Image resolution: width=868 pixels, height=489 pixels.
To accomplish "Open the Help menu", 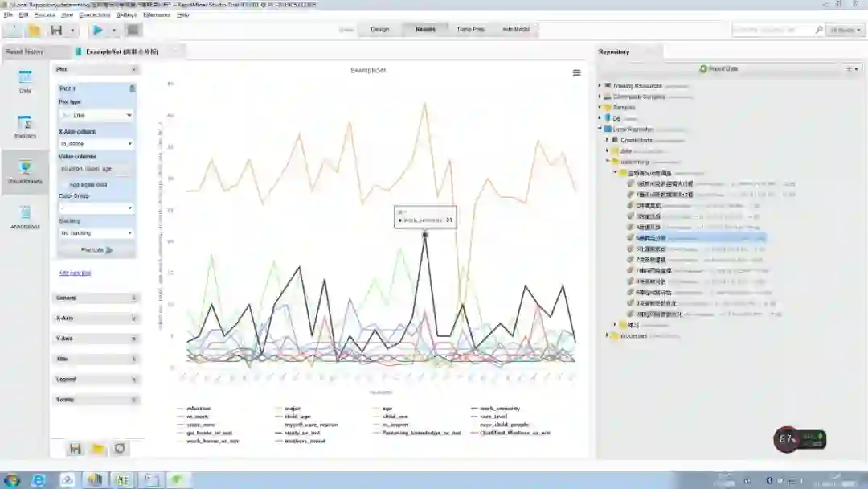I will (x=182, y=15).
